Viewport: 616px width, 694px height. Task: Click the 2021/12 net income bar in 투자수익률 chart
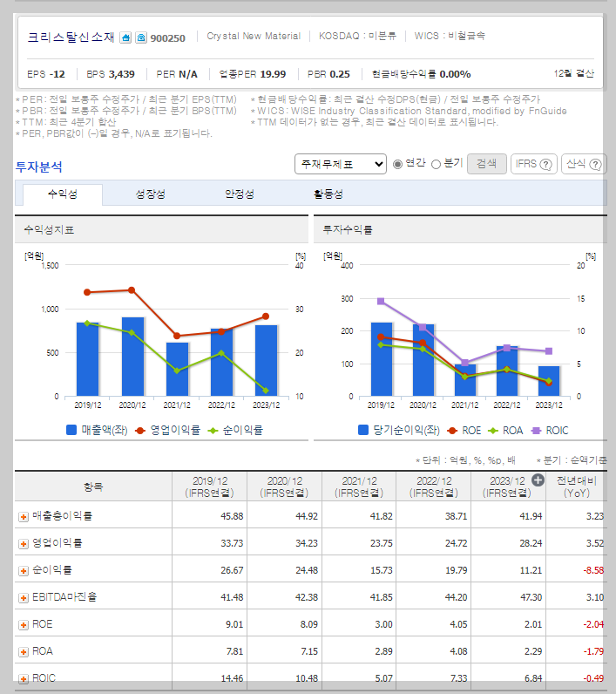coord(465,380)
